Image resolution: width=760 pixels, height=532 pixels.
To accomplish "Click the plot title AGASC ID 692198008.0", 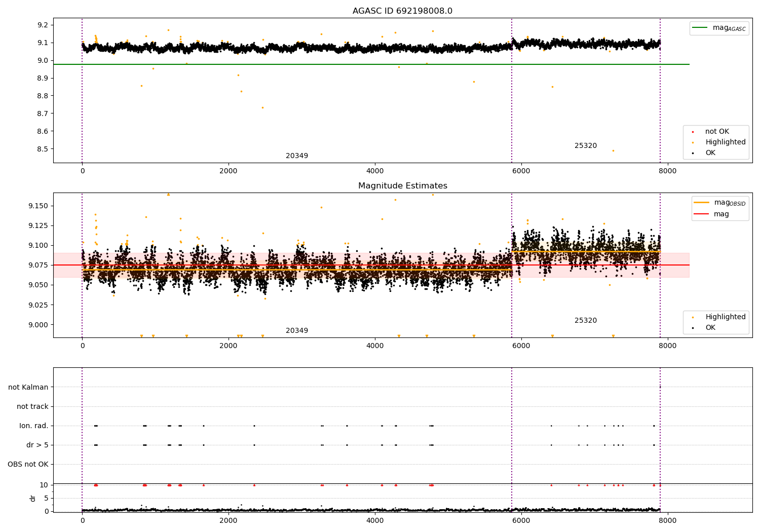I will [402, 11].
